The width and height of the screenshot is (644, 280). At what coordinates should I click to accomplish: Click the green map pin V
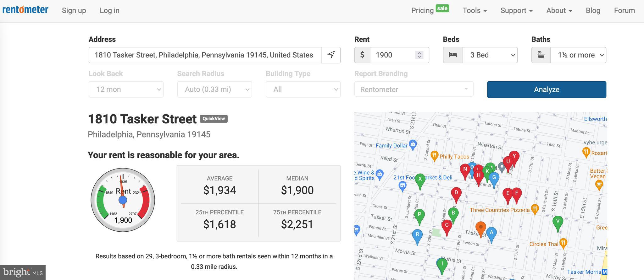point(558,223)
